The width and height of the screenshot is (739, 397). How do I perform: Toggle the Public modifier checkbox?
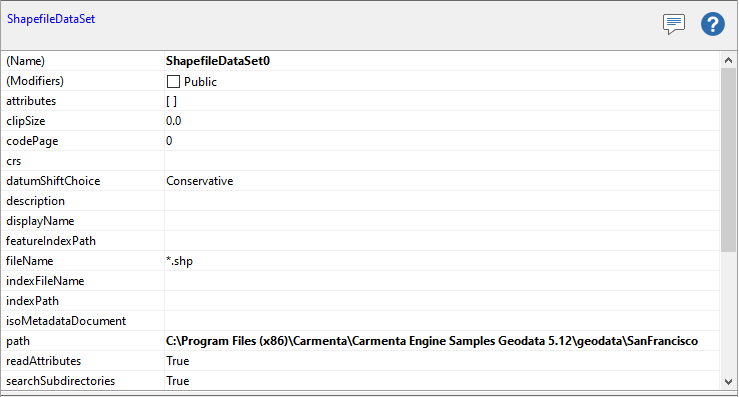(x=173, y=82)
